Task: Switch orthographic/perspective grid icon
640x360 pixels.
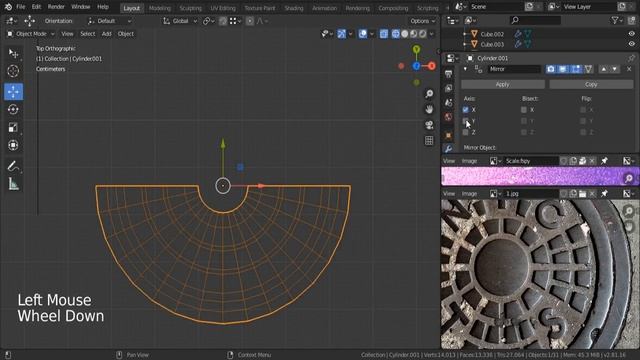Action: pos(429,141)
